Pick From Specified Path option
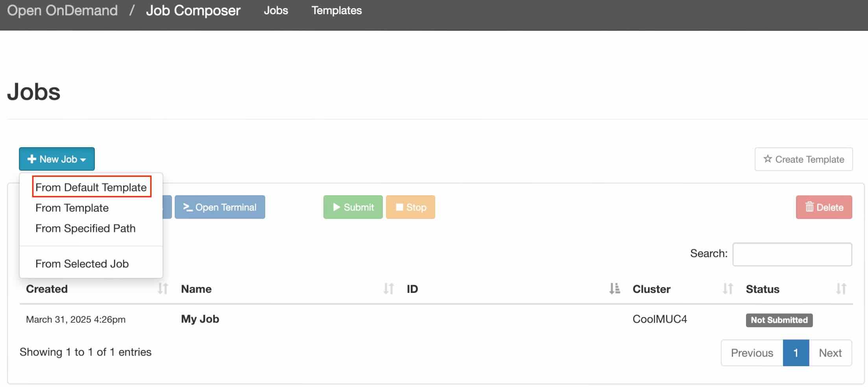868x387 pixels. pos(85,228)
